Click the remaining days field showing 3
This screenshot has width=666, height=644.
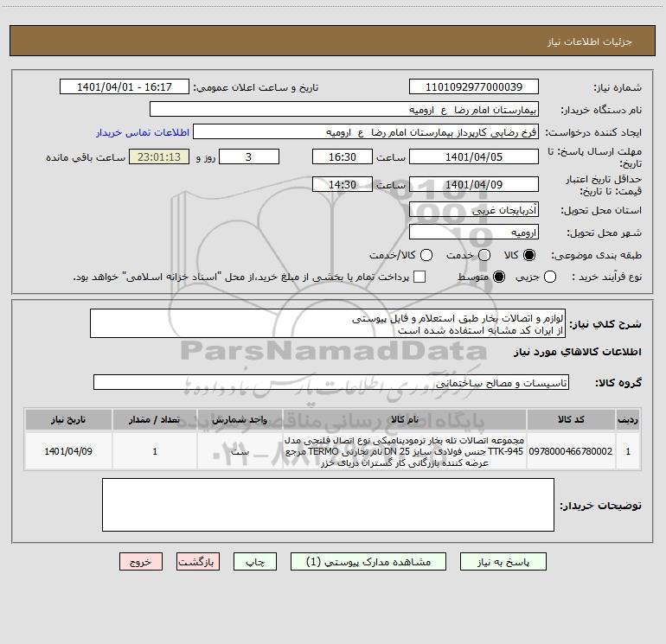[249, 156]
